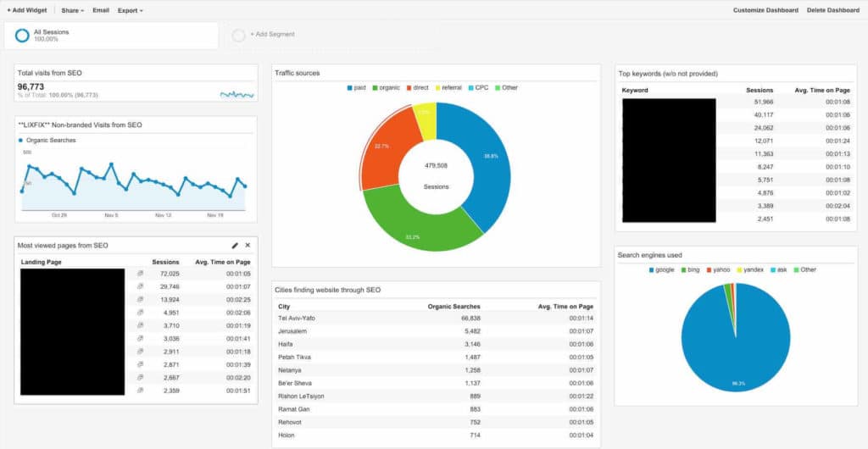Screen dimensions: 868x449
Task: Toggle the yandex legend swatch
Action: (x=739, y=270)
